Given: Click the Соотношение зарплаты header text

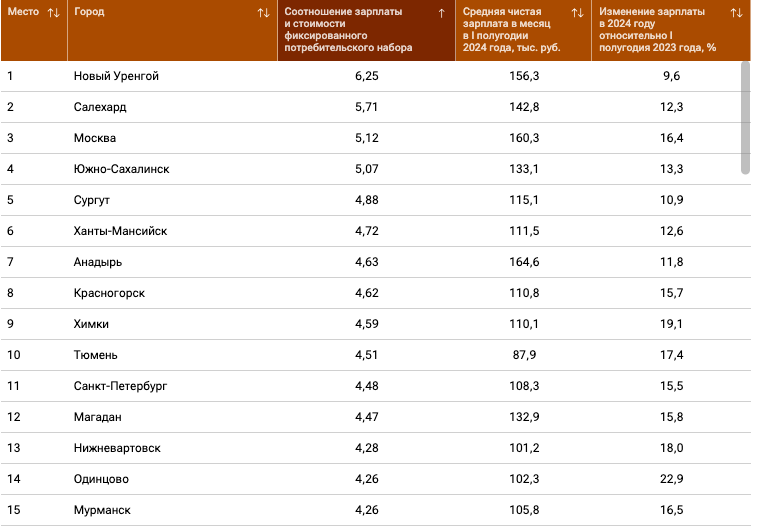Looking at the screenshot, I should click(x=348, y=30).
